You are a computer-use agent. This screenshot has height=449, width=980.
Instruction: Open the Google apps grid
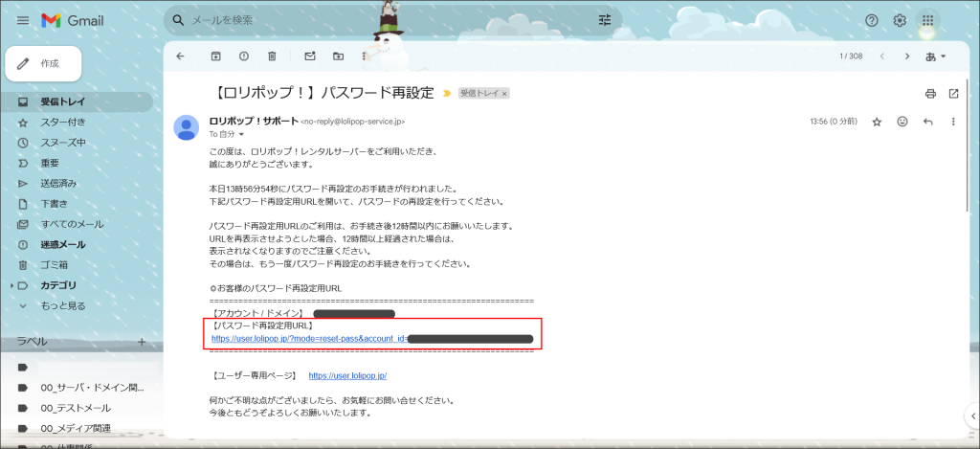click(927, 21)
